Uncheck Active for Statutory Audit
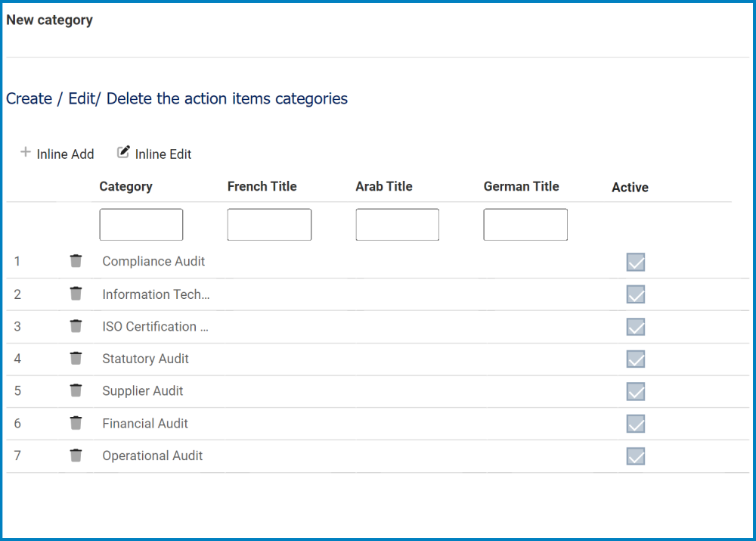 pyautogui.click(x=636, y=359)
